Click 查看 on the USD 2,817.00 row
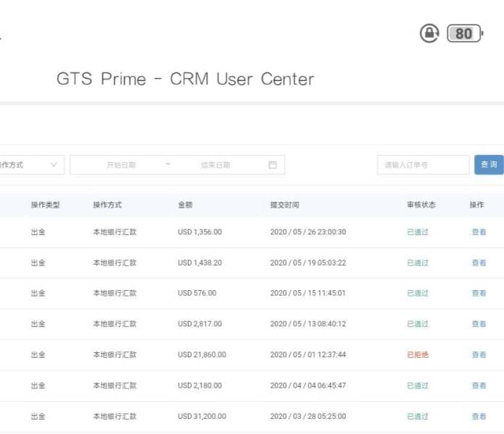 click(479, 324)
